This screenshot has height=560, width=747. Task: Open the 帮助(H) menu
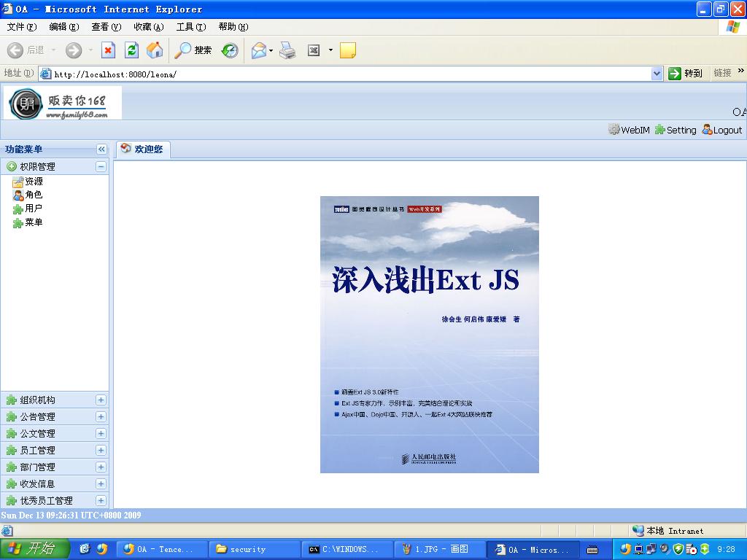click(x=233, y=27)
